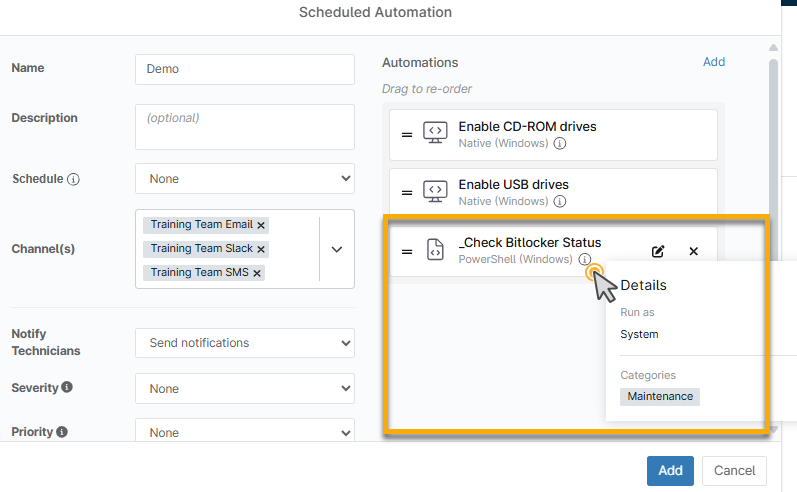Open the Severity dropdown
Screen dimensions: 797x492
tap(244, 389)
